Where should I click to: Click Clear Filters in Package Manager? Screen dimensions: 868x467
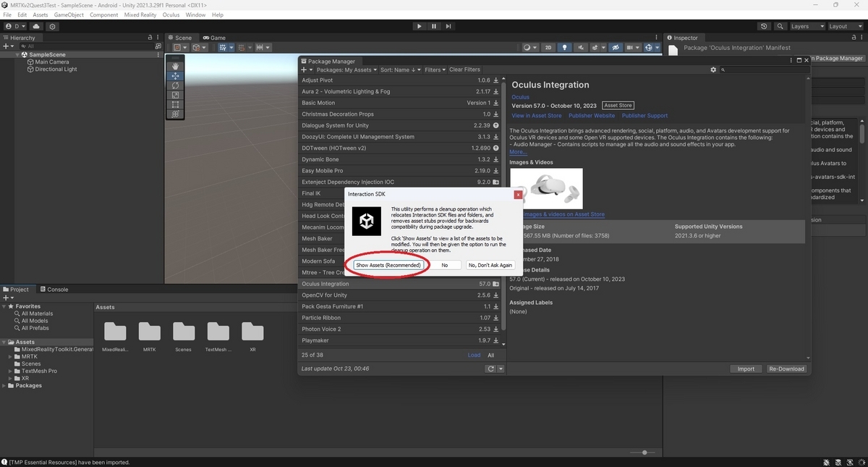point(464,70)
